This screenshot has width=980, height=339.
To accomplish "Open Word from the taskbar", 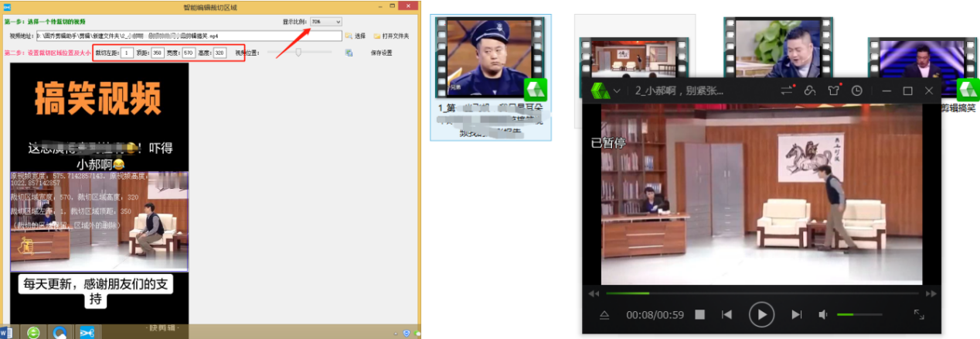I will pos(5,332).
